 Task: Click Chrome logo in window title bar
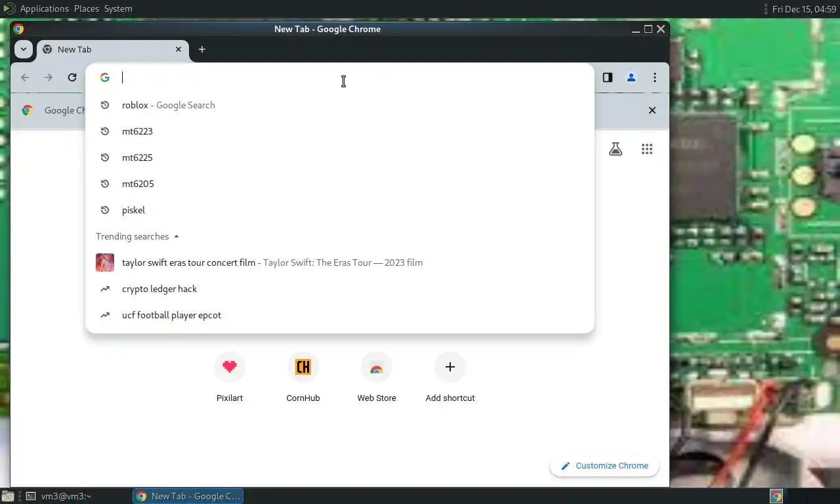point(18,29)
